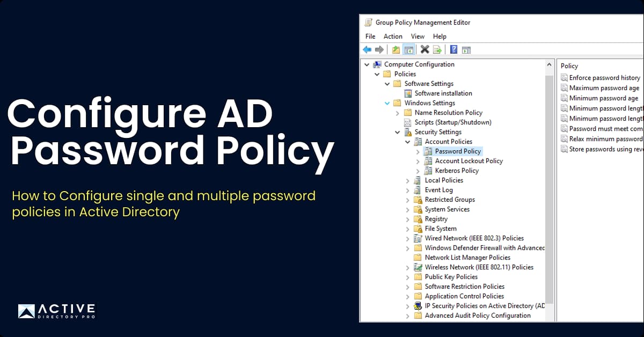The height and width of the screenshot is (337, 644).
Task: Click the Forward arrow toolbar icon
Action: pyautogui.click(x=379, y=50)
